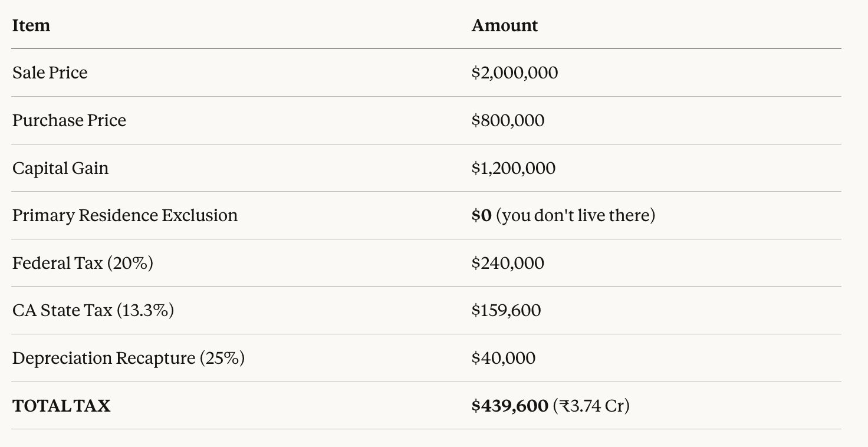The height and width of the screenshot is (447, 868).
Task: Click the $1,200,000 capital gain value
Action: tap(513, 168)
